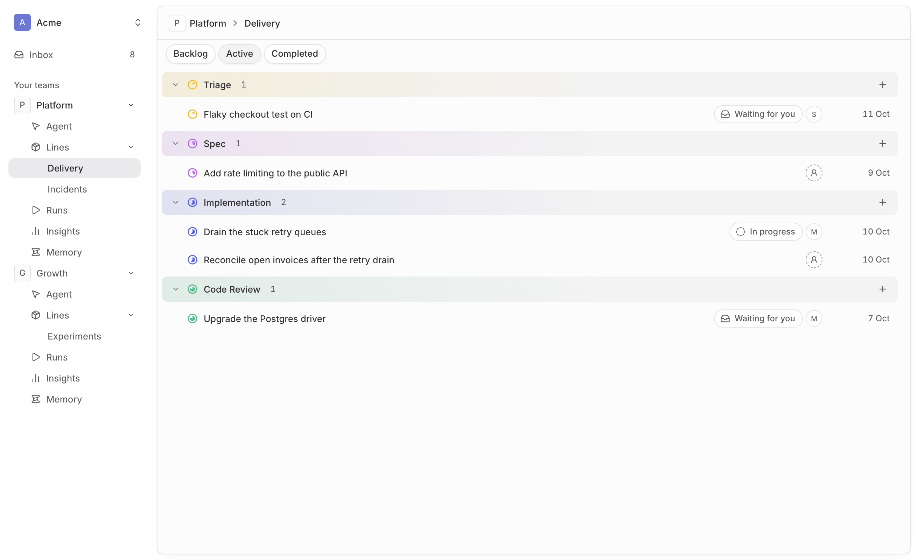Click the Inbox tray icon in sidebar
924x560 pixels.
click(x=19, y=55)
